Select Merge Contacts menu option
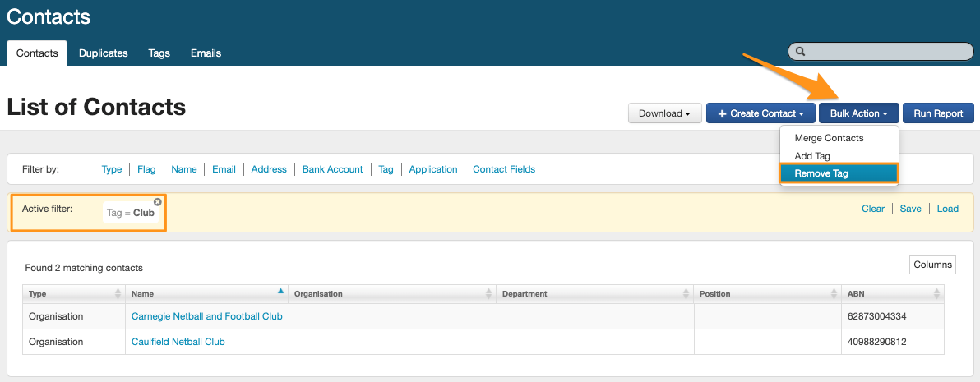 829,138
